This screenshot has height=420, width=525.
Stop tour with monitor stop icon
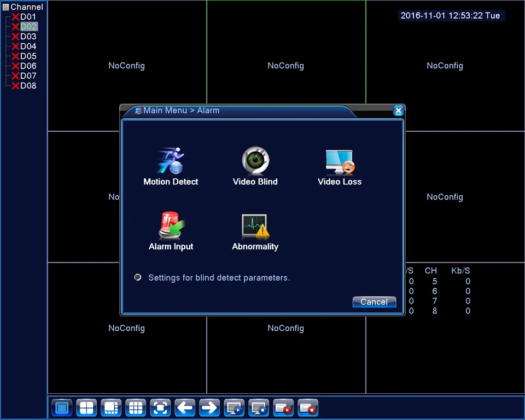click(x=259, y=407)
